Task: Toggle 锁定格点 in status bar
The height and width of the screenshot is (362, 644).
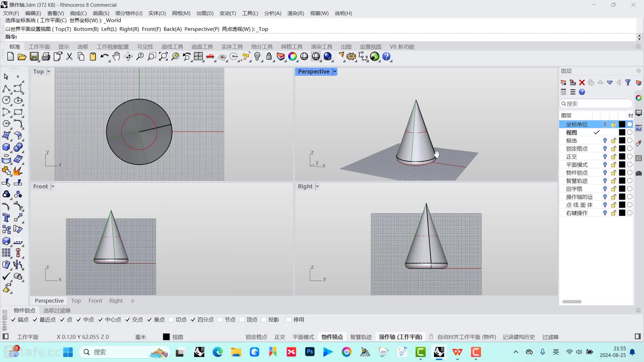Action: [256, 337]
